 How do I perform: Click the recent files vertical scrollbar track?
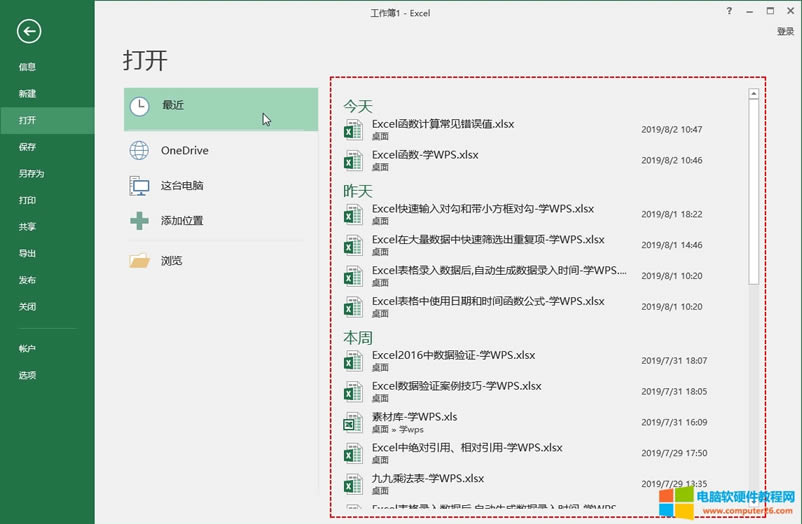pos(753,400)
